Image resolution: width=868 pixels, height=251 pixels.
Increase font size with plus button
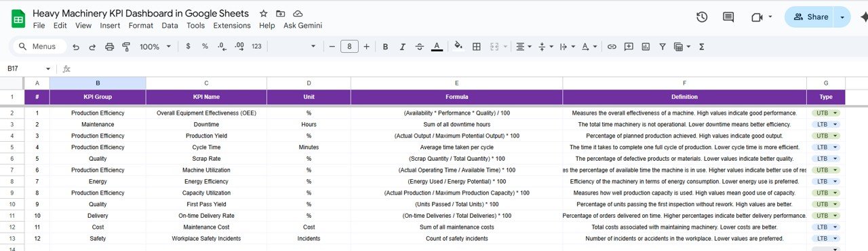[x=367, y=47]
